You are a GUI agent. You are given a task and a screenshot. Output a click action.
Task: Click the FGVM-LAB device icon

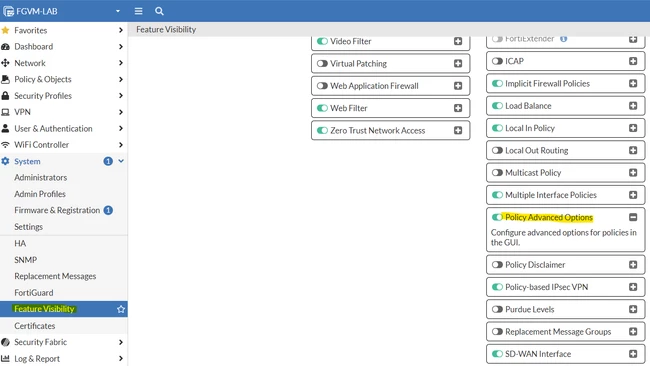coord(8,12)
